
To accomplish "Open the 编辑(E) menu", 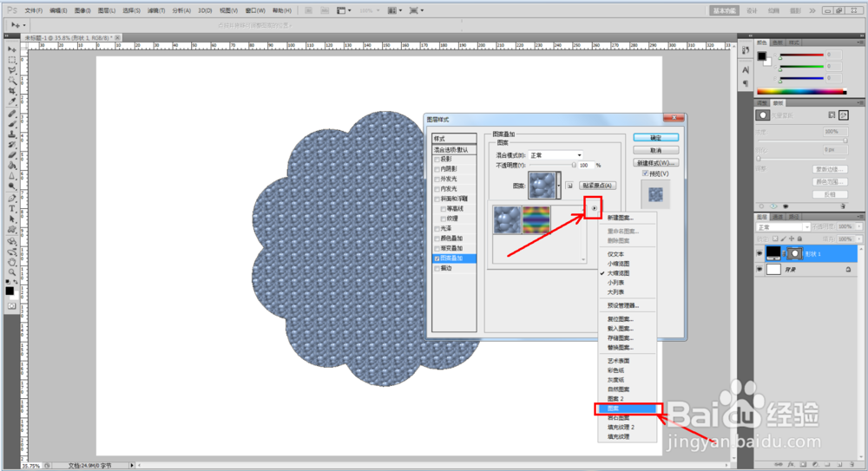I will pos(58,10).
